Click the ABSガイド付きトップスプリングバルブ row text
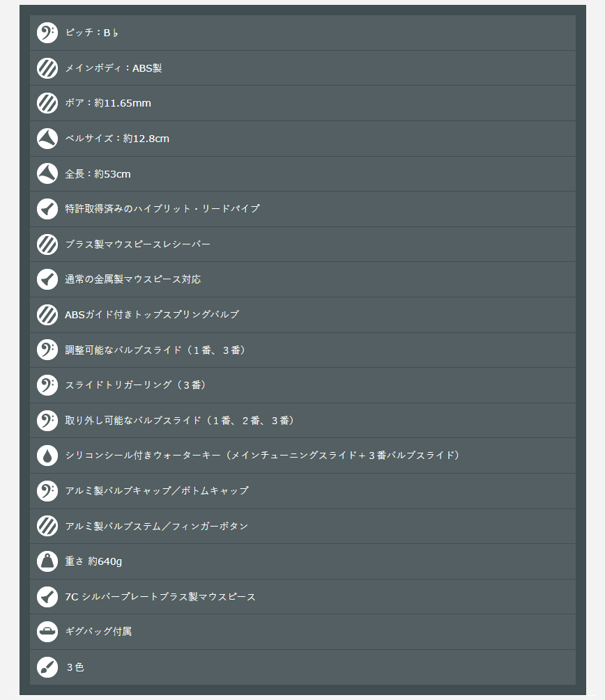Screen dimensions: 605x700 [152, 314]
